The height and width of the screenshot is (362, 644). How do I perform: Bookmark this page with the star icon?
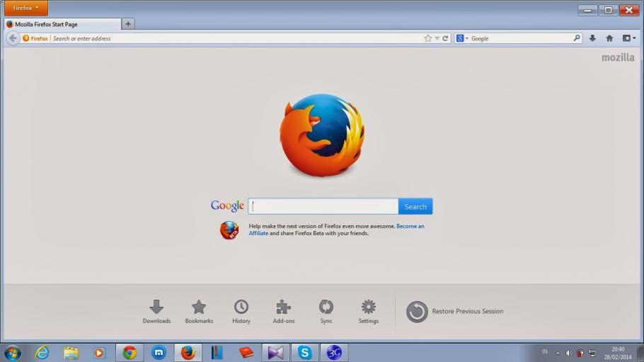click(x=427, y=38)
